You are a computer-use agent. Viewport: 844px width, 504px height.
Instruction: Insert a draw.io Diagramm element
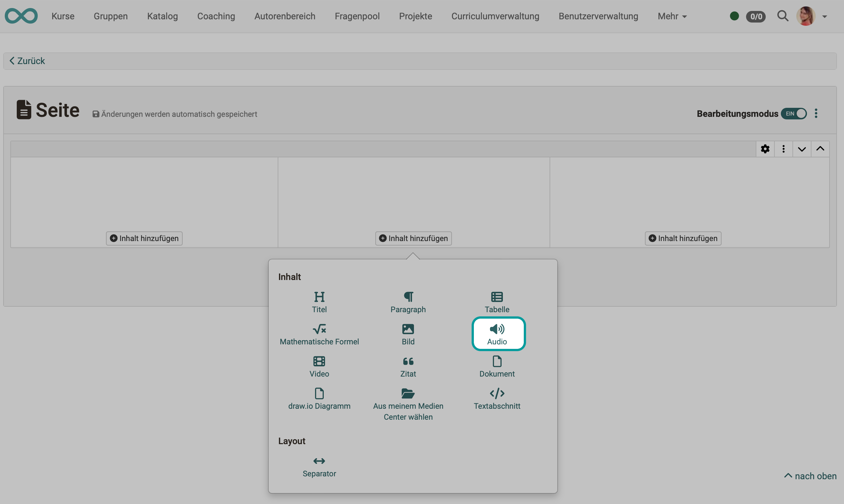319,398
